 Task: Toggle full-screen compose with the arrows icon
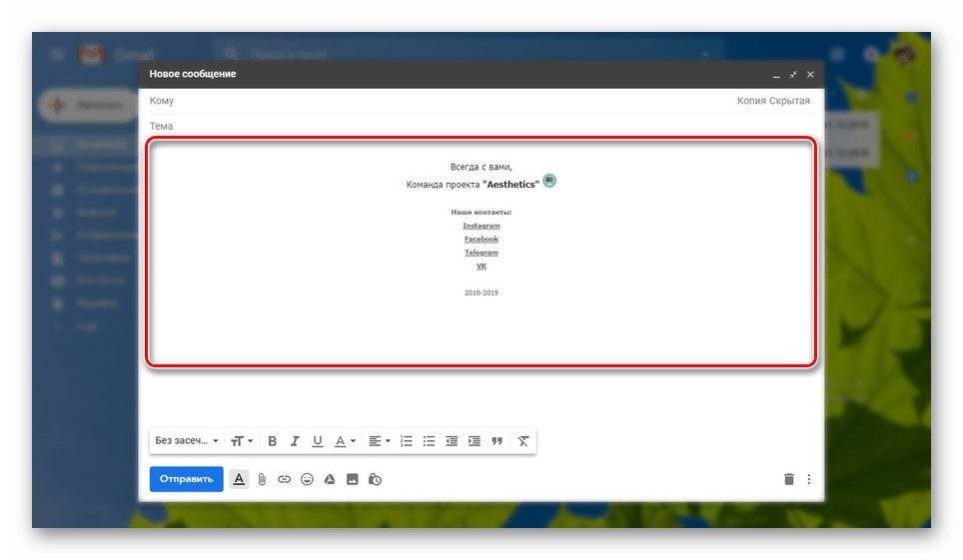pos(793,74)
